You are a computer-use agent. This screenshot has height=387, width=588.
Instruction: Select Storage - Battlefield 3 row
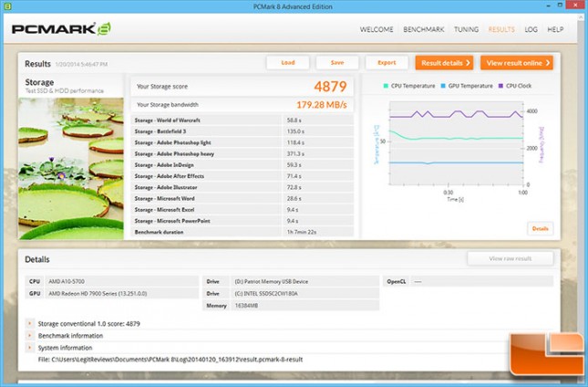coord(242,131)
